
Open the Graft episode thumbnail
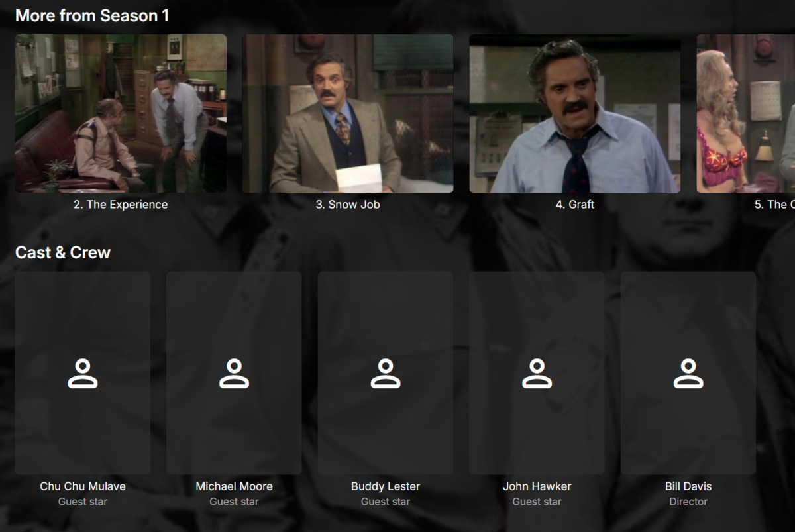point(575,113)
